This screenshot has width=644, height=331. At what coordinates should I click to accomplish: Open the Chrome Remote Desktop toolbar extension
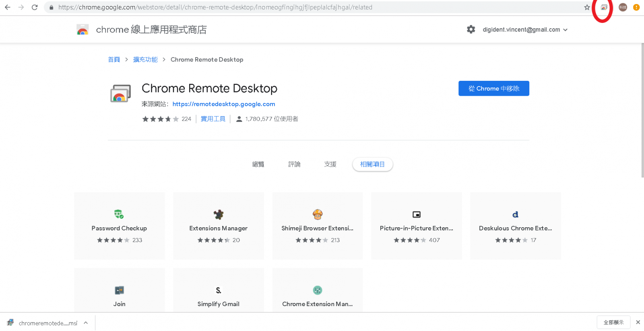coord(604,7)
